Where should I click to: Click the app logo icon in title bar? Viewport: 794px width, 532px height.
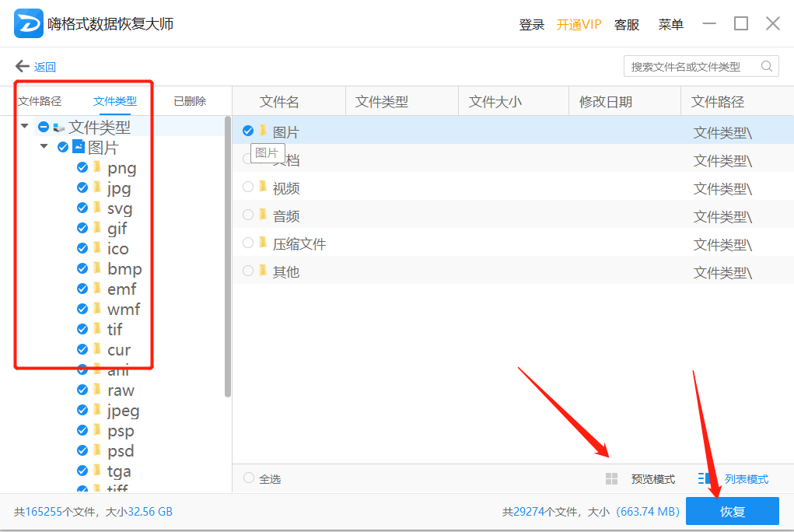[28, 23]
